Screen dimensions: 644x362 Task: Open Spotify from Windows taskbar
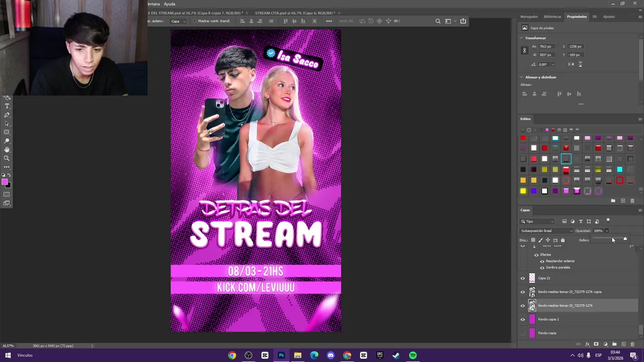tap(413, 355)
